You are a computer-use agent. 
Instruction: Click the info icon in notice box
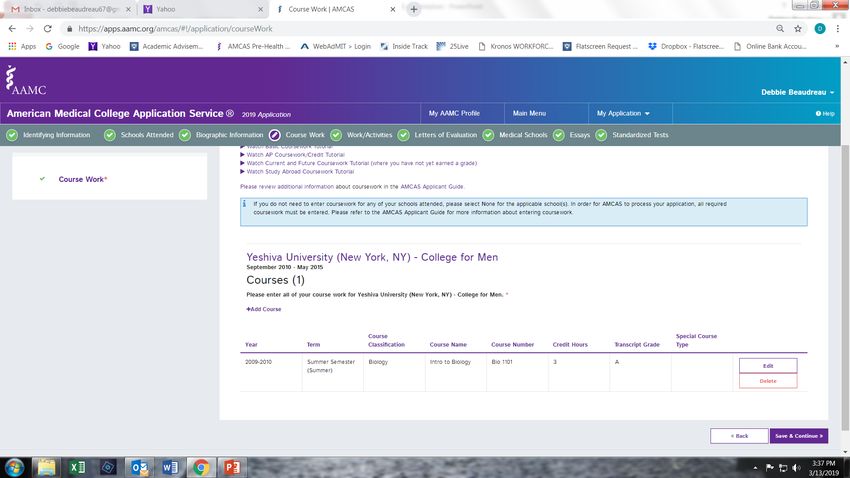tap(244, 204)
